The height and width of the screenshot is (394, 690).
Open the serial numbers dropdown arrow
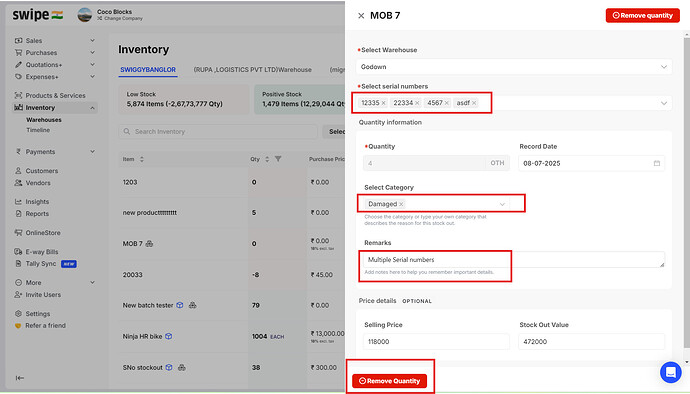[664, 103]
